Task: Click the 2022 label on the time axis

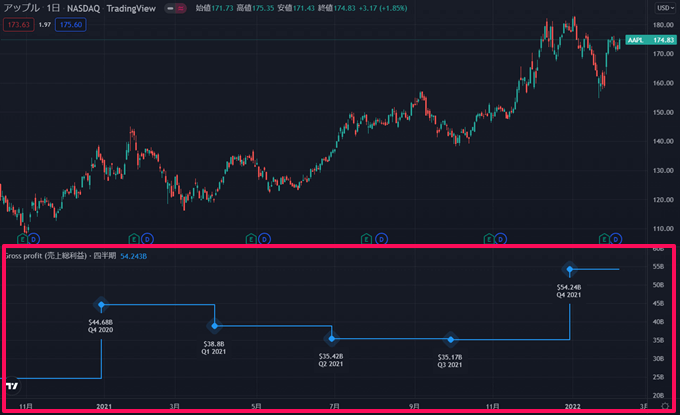Action: point(572,406)
